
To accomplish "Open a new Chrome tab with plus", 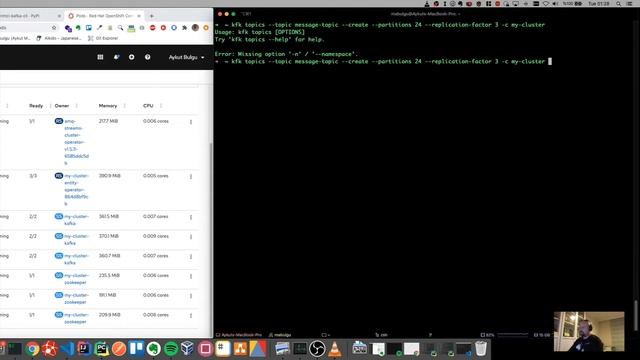I will pyautogui.click(x=152, y=16).
